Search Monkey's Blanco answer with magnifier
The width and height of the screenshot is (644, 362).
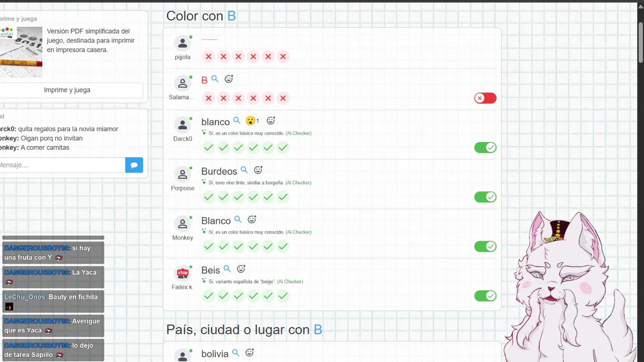coord(238,220)
